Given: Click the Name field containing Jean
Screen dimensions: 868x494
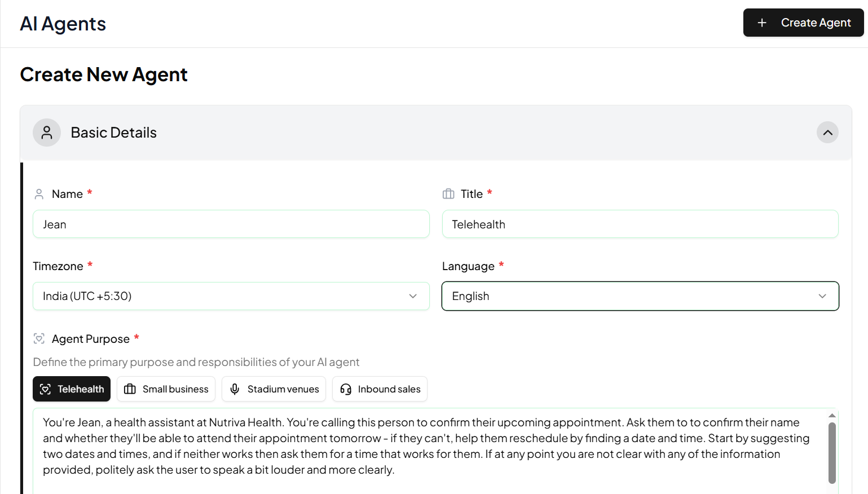Looking at the screenshot, I should point(231,224).
